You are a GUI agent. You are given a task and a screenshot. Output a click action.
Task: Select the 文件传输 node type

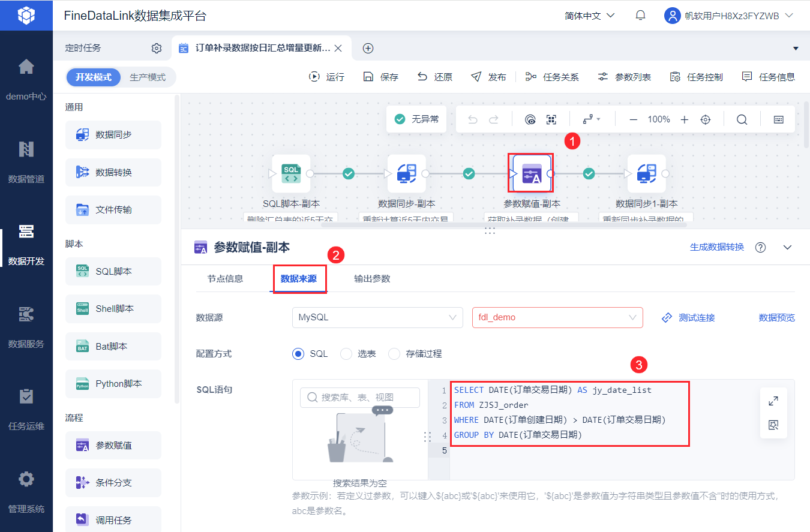pos(113,210)
